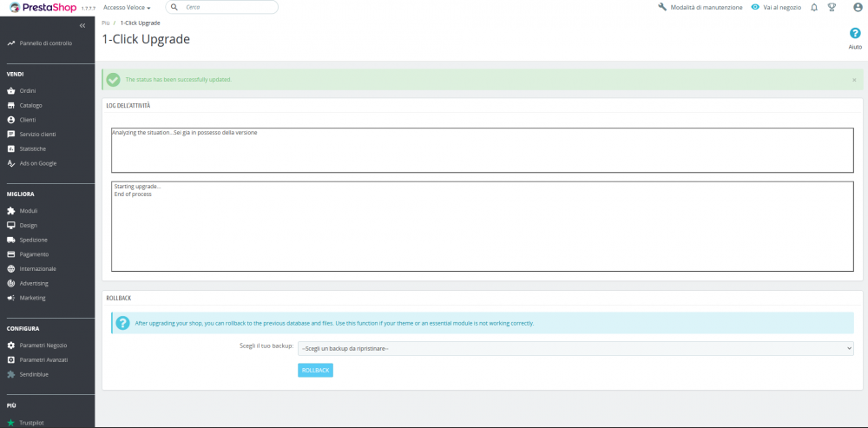Collapse the sidebar with double chevron
The width and height of the screenshot is (868, 428).
pyautogui.click(x=82, y=25)
